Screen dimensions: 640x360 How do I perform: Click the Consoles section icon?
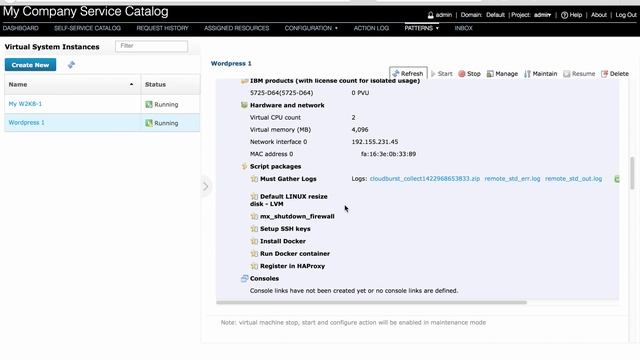(x=244, y=278)
